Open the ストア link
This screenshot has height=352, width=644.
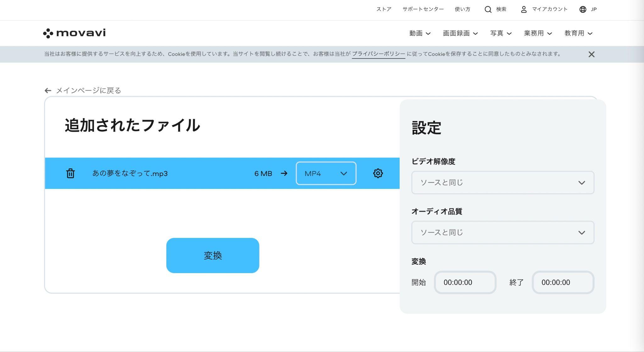[x=384, y=9]
